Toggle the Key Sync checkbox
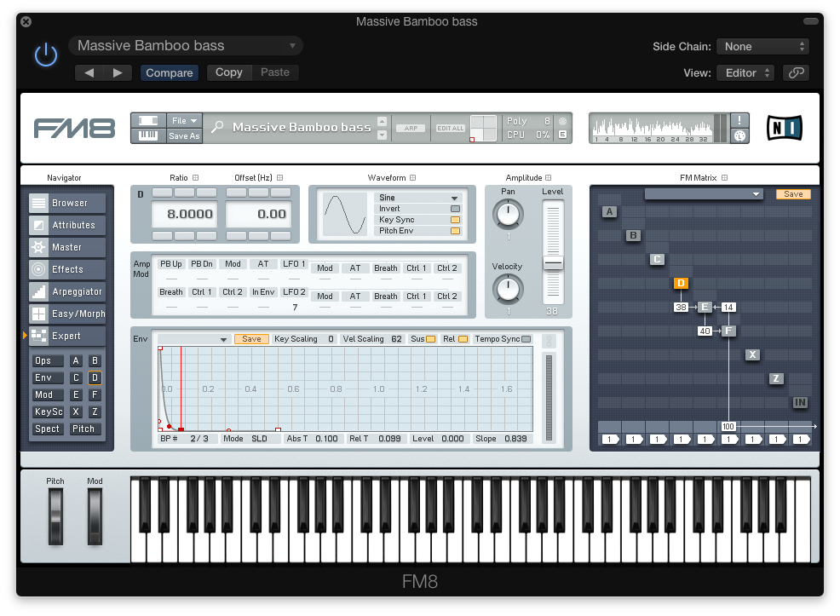The width and height of the screenshot is (840, 616). pyautogui.click(x=456, y=220)
